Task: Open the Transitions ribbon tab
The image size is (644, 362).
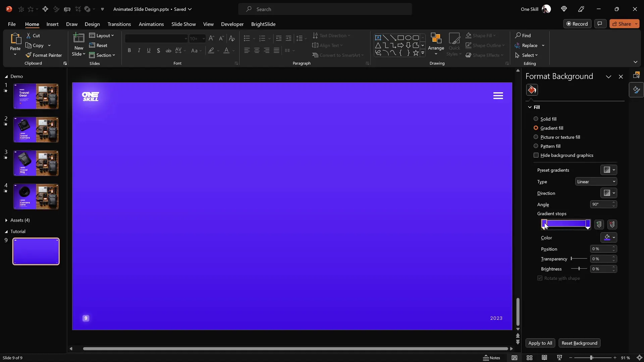Action: click(x=119, y=24)
